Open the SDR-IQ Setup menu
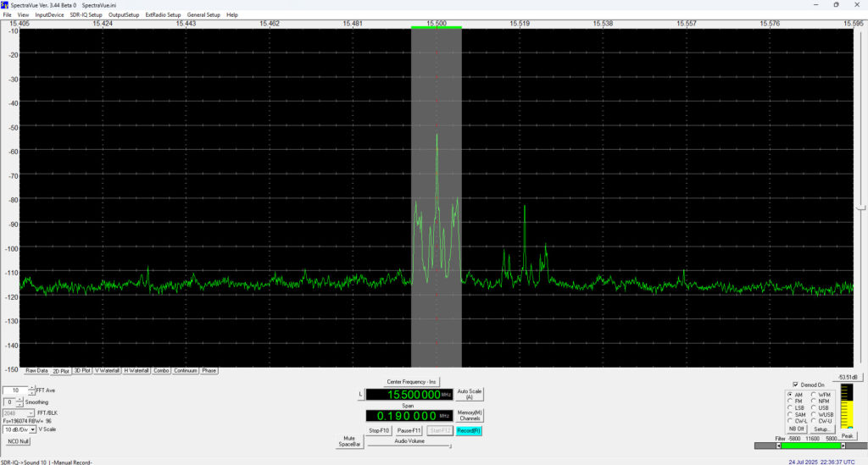868x465 pixels. point(85,14)
